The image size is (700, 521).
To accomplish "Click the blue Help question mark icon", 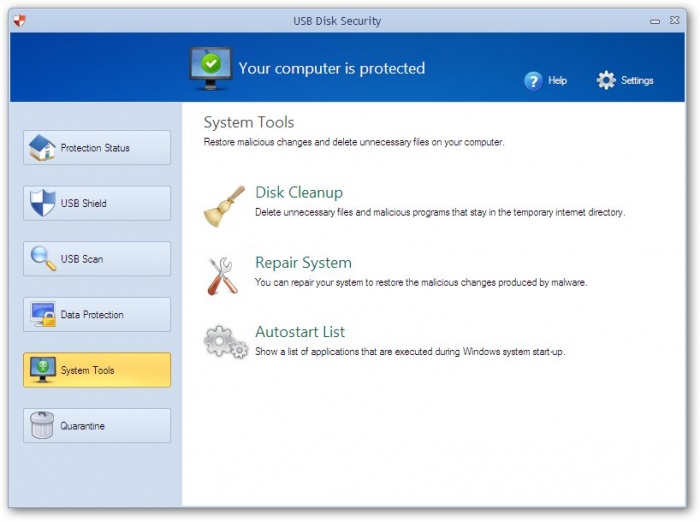I will click(x=534, y=81).
